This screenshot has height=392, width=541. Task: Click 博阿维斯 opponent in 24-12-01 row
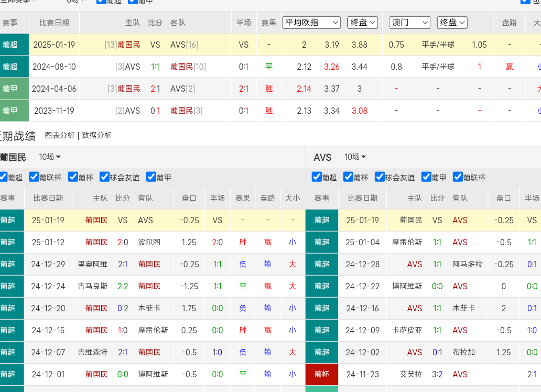coord(153,374)
